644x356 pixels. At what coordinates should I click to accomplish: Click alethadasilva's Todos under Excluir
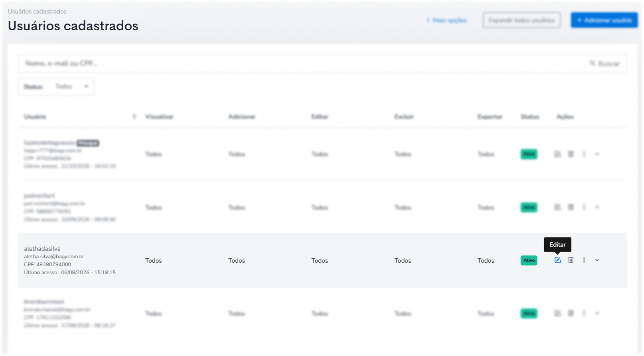coord(403,261)
